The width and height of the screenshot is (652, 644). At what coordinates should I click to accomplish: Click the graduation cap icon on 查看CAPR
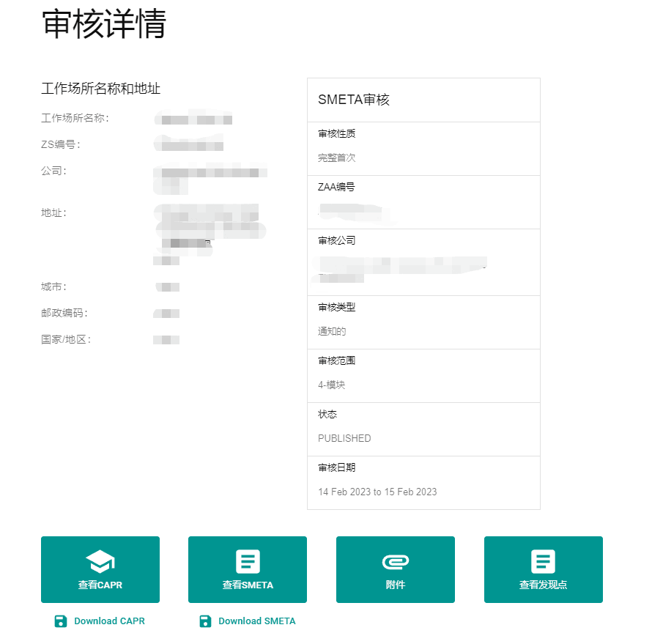(100, 561)
